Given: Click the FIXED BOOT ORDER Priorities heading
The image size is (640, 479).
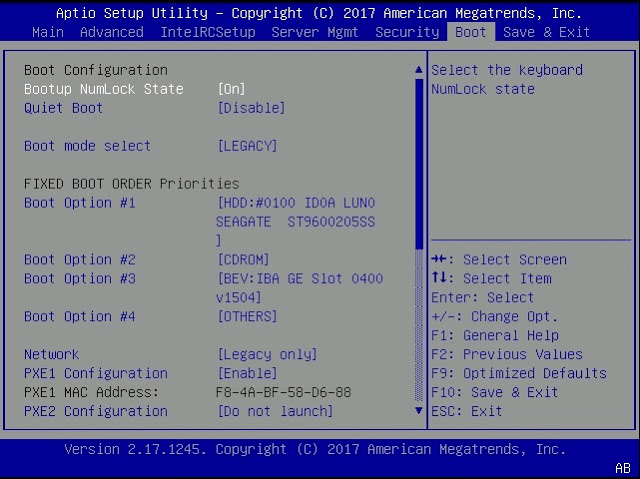Looking at the screenshot, I should (x=131, y=184).
